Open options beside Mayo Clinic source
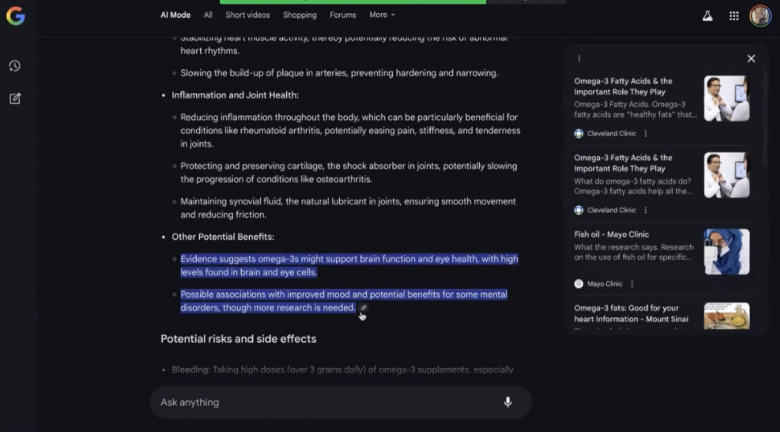 [x=632, y=284]
